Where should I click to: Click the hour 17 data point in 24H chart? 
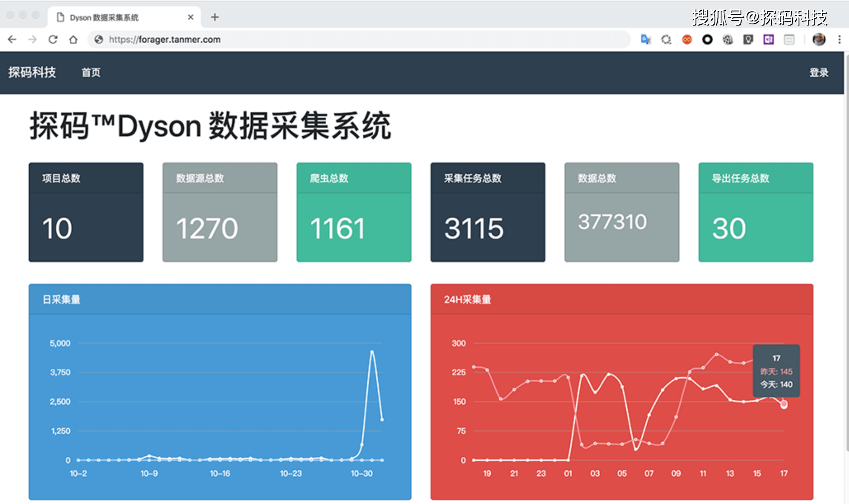[x=784, y=404]
